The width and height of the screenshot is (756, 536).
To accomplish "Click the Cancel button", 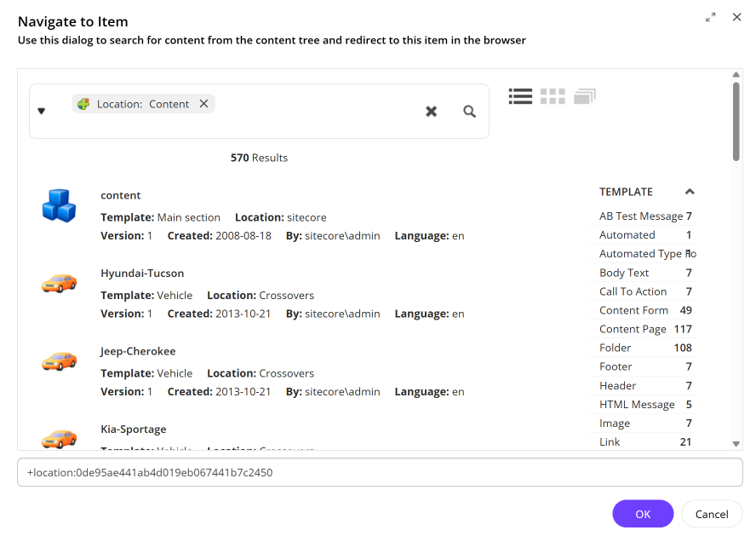I will [712, 514].
